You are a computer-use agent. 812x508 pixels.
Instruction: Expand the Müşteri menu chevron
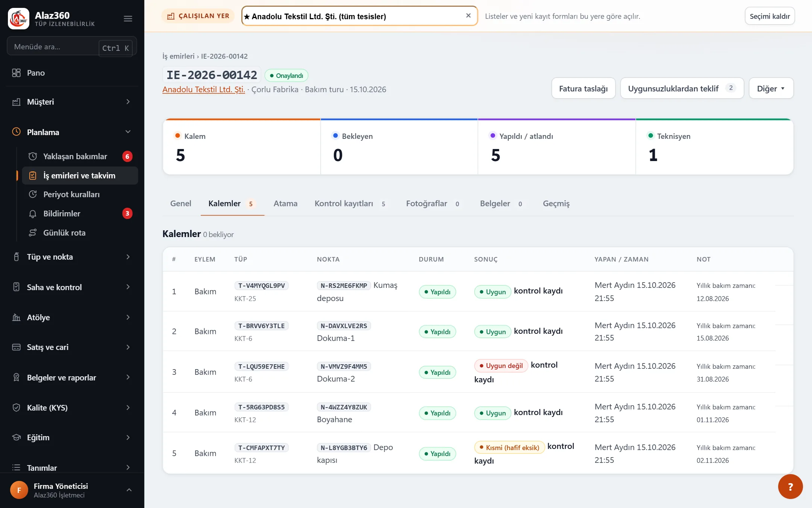click(128, 102)
